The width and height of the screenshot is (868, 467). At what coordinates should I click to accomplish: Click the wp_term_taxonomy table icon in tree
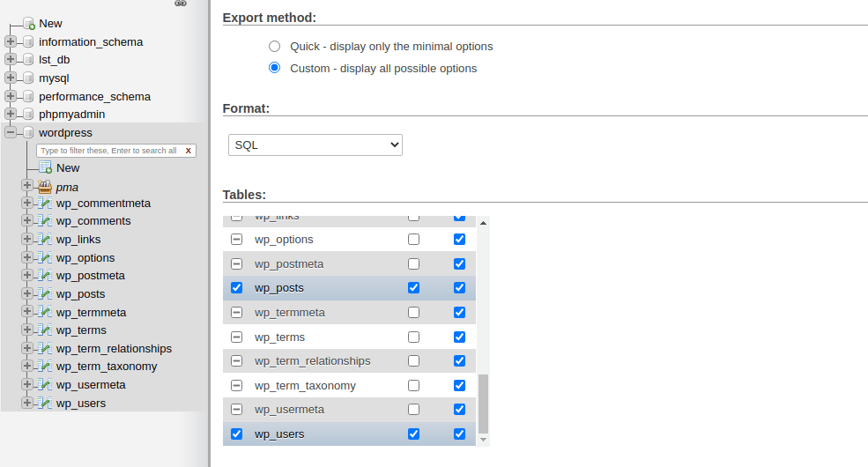point(46,367)
